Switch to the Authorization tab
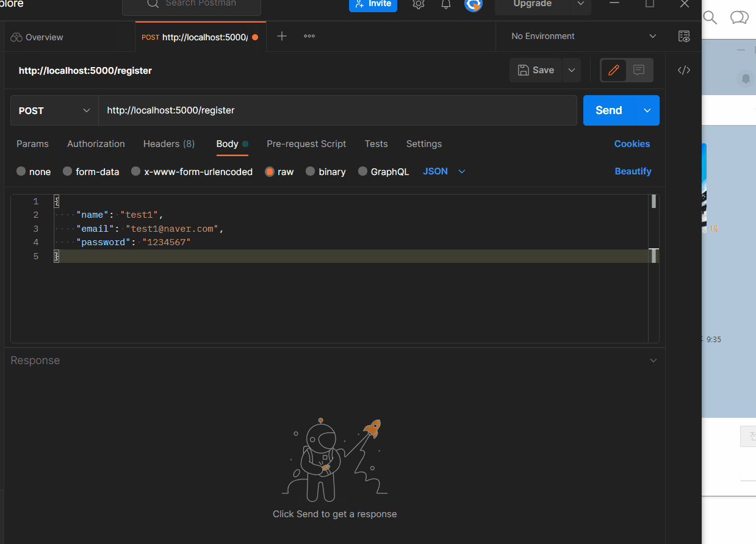756x544 pixels. pos(96,144)
